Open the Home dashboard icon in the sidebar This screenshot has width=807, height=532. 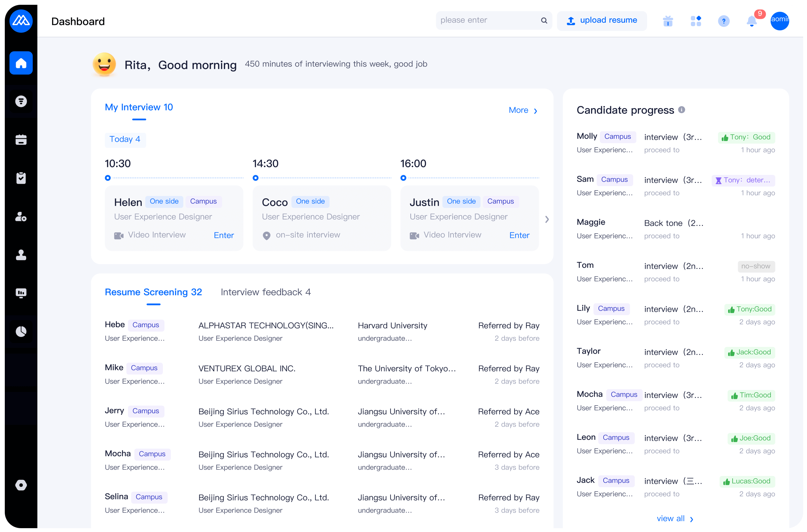21,63
